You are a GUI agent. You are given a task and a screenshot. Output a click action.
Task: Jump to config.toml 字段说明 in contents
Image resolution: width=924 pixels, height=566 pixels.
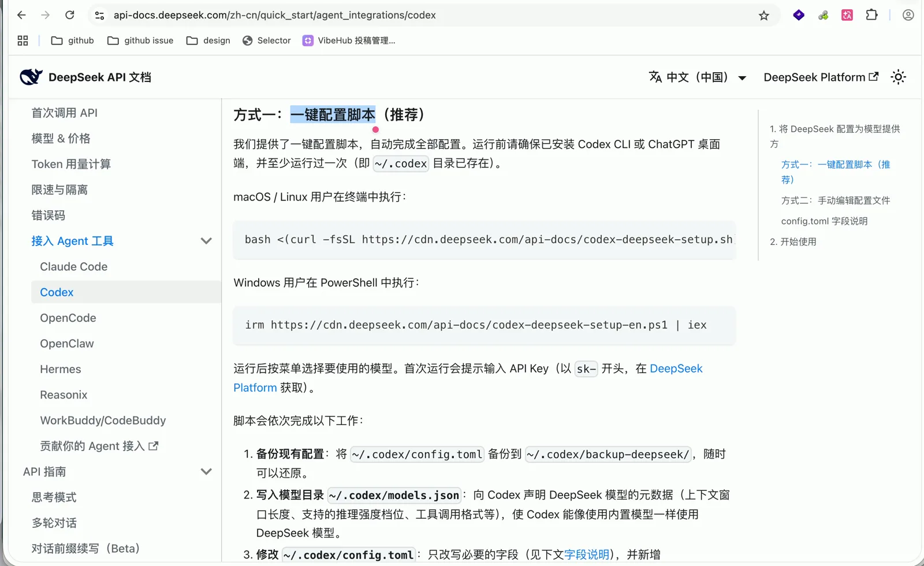pyautogui.click(x=824, y=221)
